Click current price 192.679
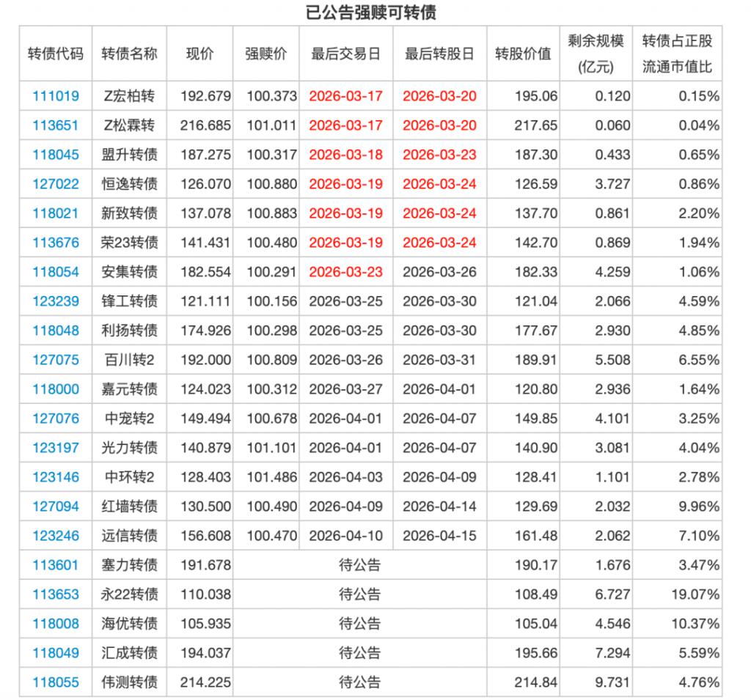Image resolution: width=751 pixels, height=700 pixels. pyautogui.click(x=205, y=96)
